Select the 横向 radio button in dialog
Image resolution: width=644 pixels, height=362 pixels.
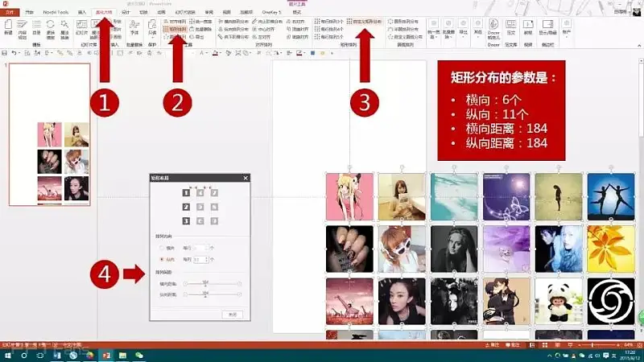160,249
